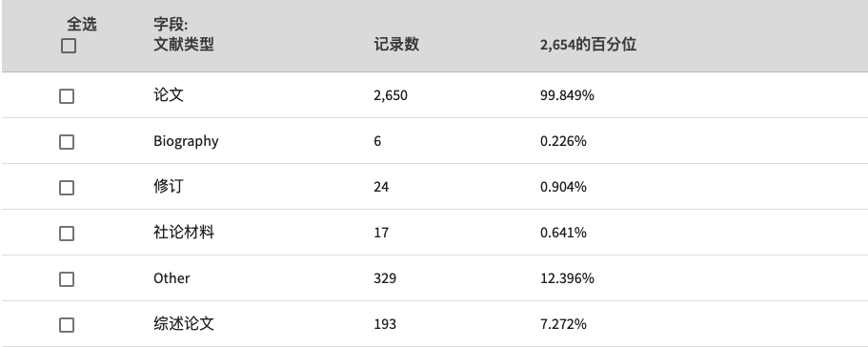Check the Other row checkbox

[67, 279]
